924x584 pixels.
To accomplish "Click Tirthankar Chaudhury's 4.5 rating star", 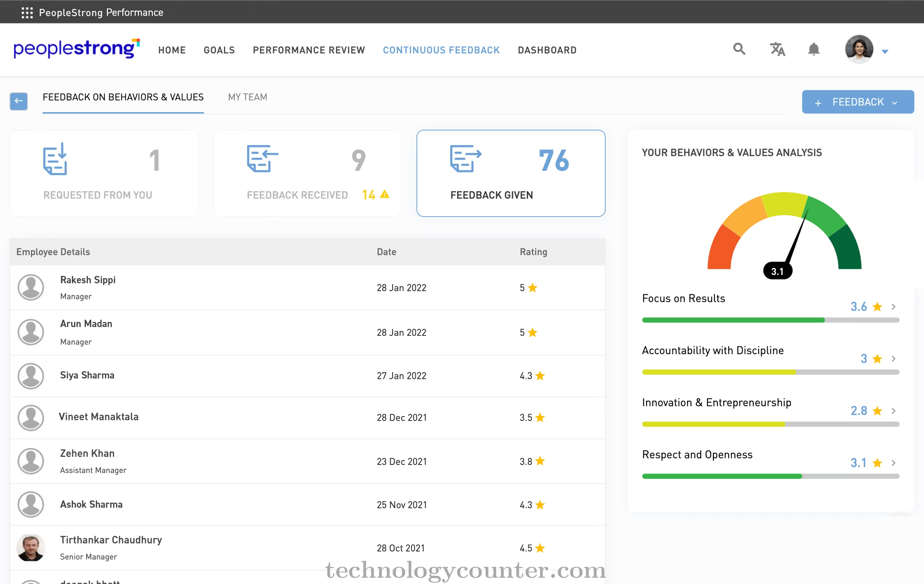I will (x=540, y=547).
